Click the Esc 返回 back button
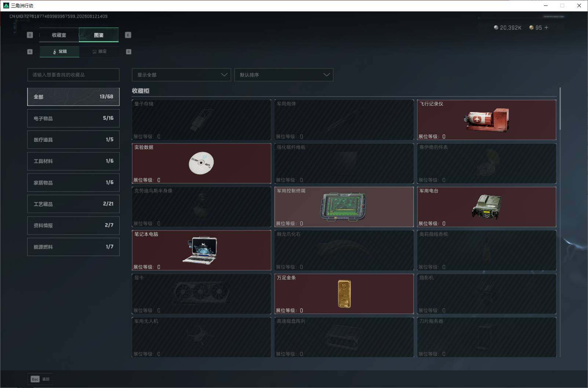The image size is (588, 388). coord(40,379)
